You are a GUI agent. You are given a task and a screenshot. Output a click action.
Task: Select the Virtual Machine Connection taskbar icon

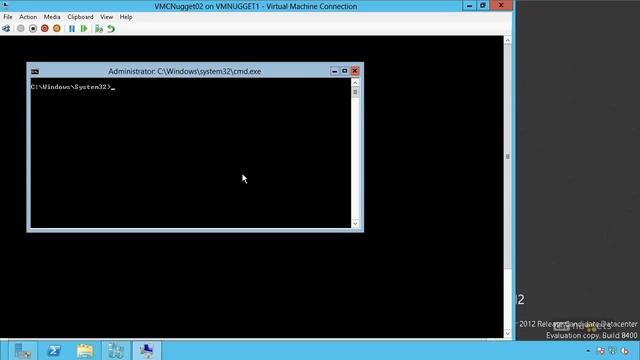click(147, 351)
